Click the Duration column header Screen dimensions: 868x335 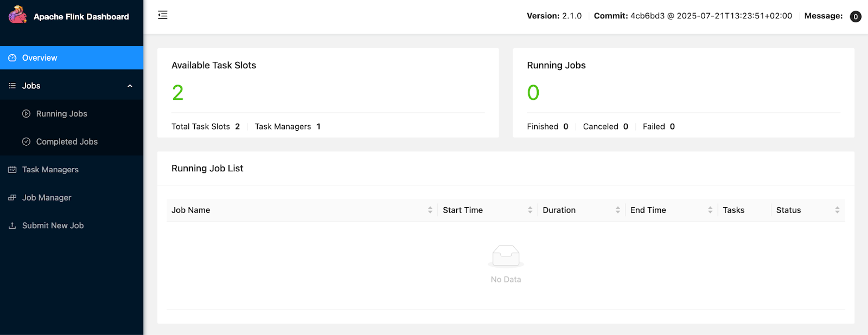(582, 210)
